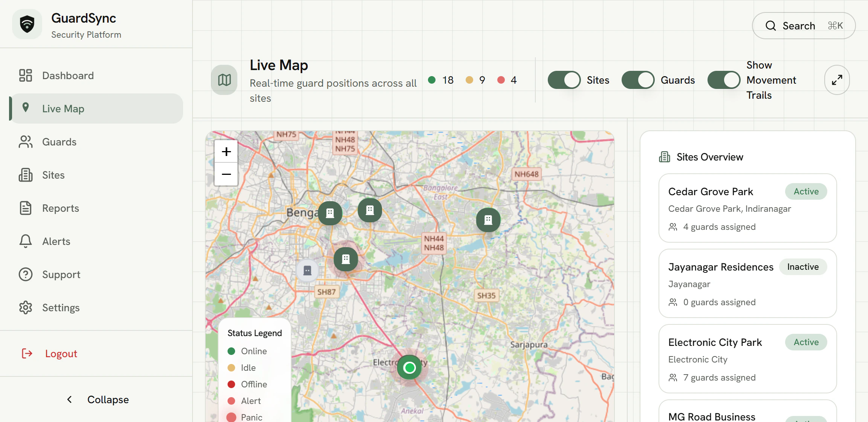Click the Sites building icon in sidebar
Viewport: 868px width, 422px height.
(26, 175)
